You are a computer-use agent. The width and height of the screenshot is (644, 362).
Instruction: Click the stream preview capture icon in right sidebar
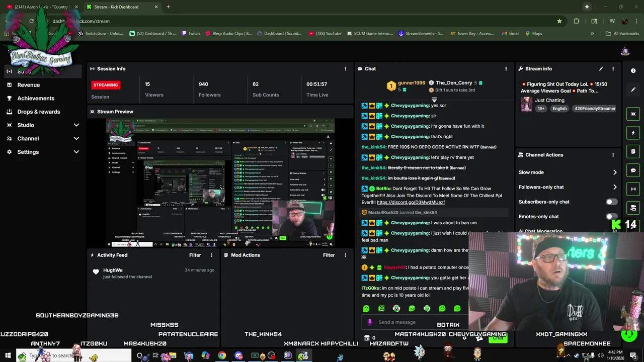coord(633,114)
